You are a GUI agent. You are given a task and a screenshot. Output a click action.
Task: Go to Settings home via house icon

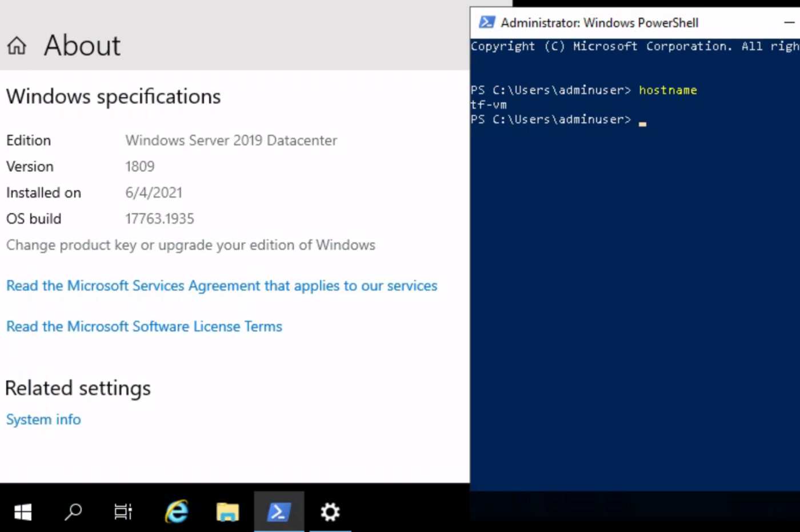point(17,46)
